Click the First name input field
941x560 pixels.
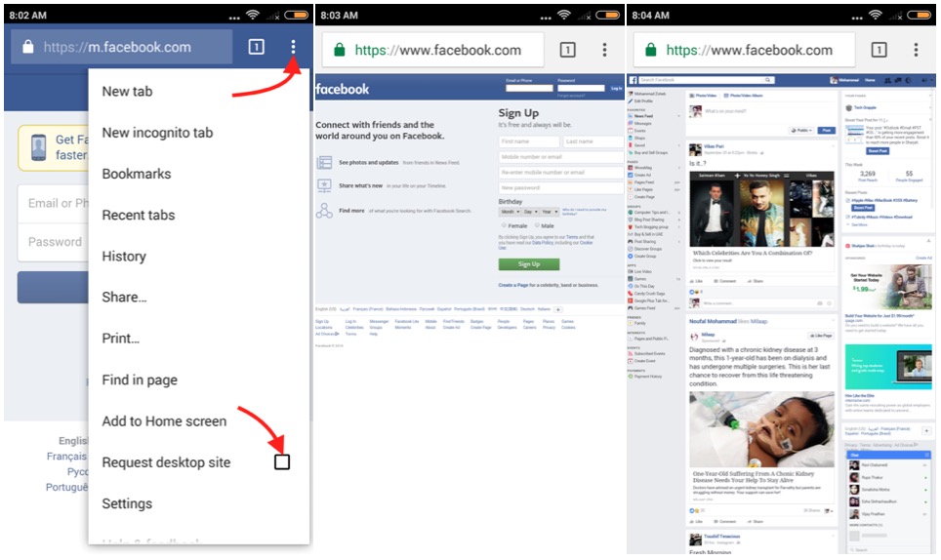tap(528, 142)
